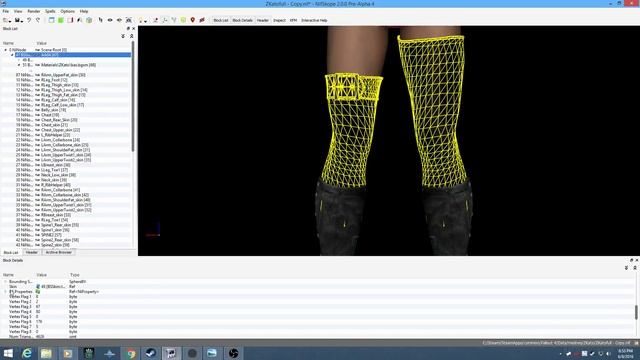
Task: Open OBS Studio from taskbar
Action: [x=233, y=353]
